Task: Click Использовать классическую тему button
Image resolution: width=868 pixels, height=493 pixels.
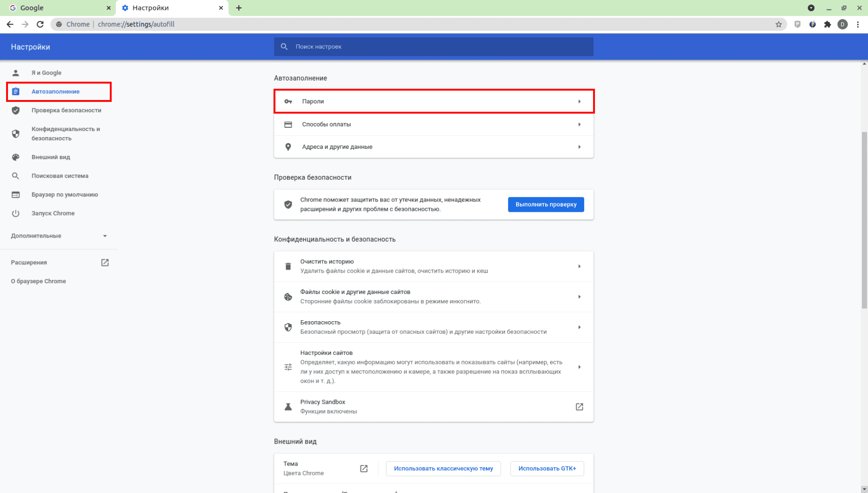Action: [443, 469]
